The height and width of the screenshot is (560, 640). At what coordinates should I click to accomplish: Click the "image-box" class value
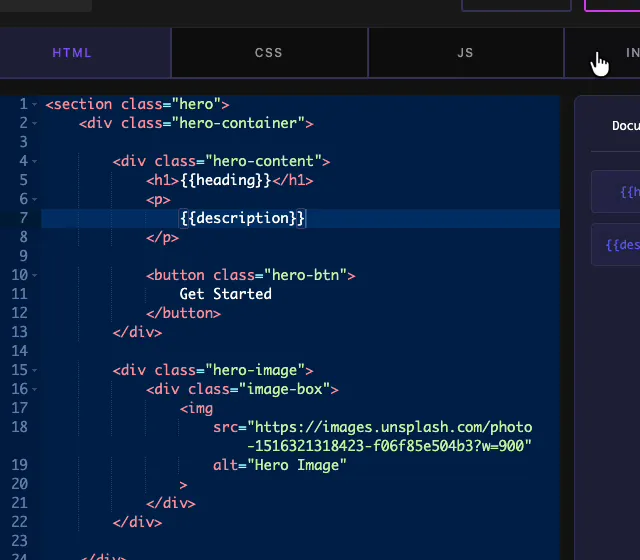[284, 389]
